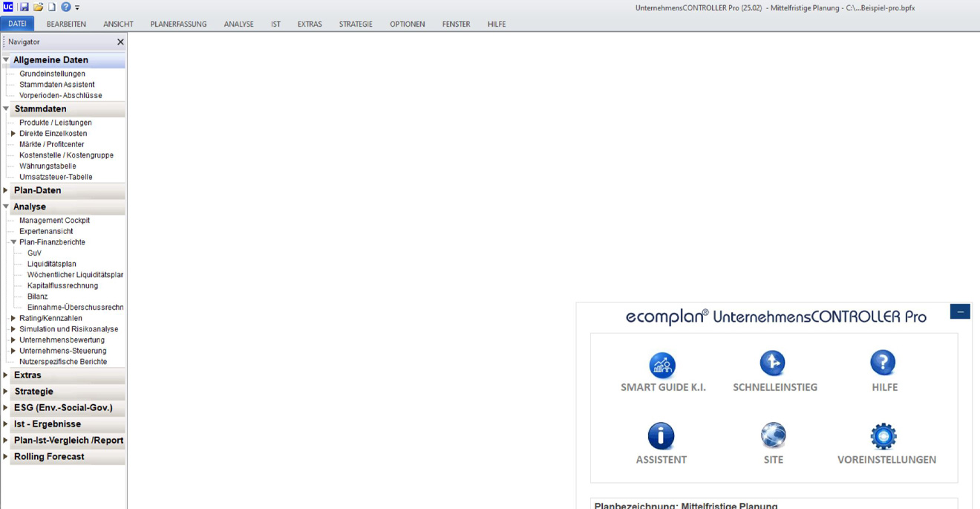Expand Direkte Einzelkosten tree node

[x=13, y=134]
